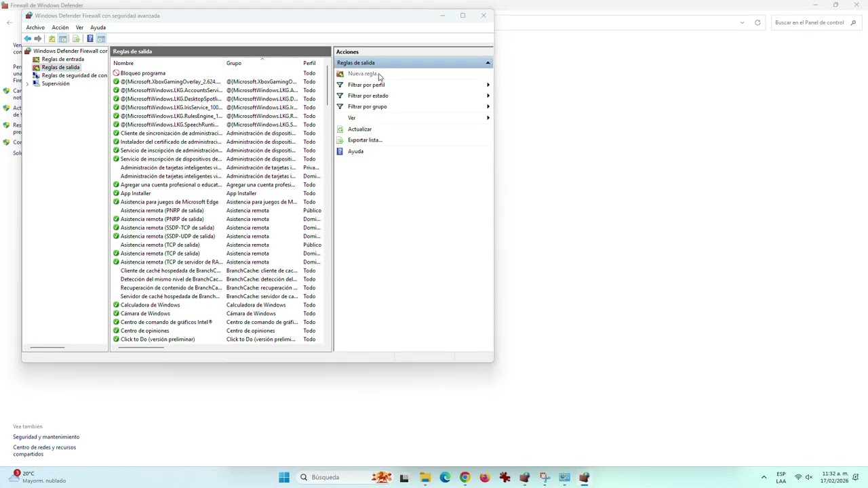
Task: Open the blue Help toolbar icon
Action: click(90, 39)
